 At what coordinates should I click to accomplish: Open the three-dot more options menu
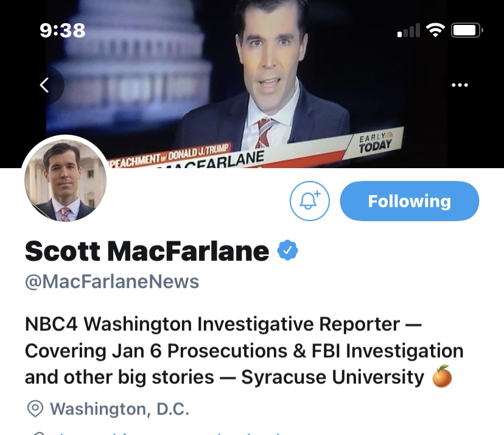(x=460, y=85)
